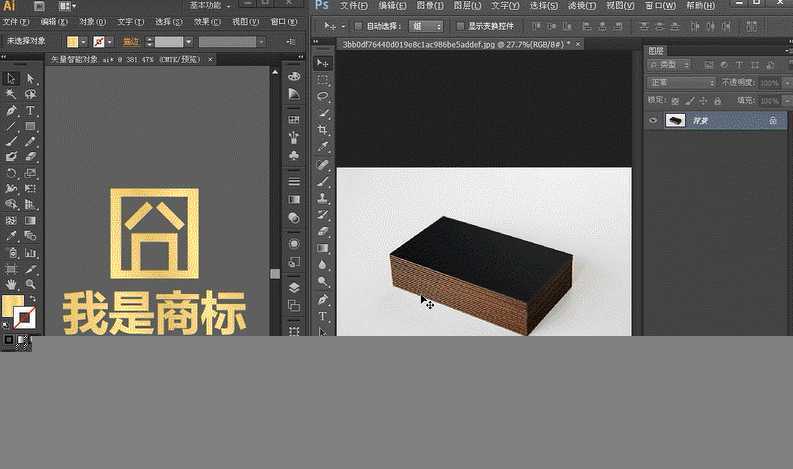This screenshot has height=469, width=793.
Task: Open Illustrator fill color dropdown in control bar
Action: 83,42
